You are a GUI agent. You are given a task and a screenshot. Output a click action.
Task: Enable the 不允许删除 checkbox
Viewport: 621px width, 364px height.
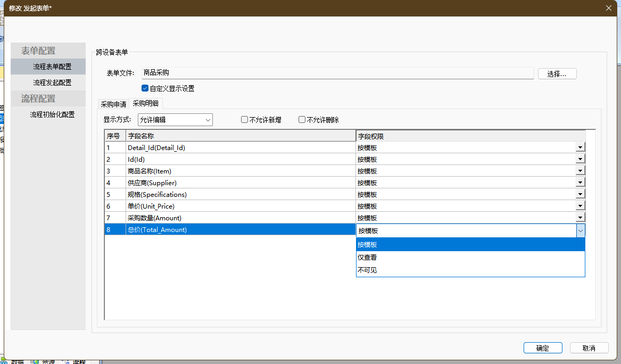302,120
